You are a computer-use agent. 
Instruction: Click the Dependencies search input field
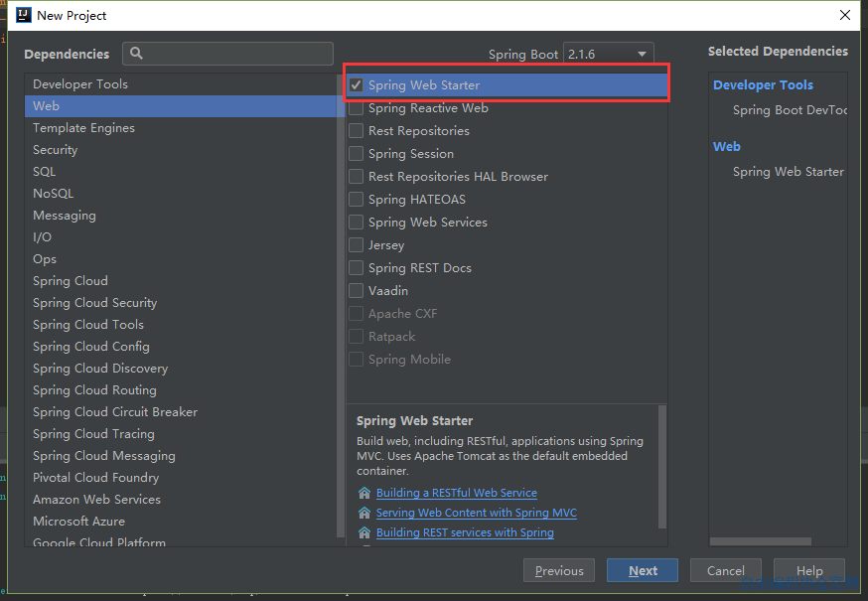(x=228, y=54)
